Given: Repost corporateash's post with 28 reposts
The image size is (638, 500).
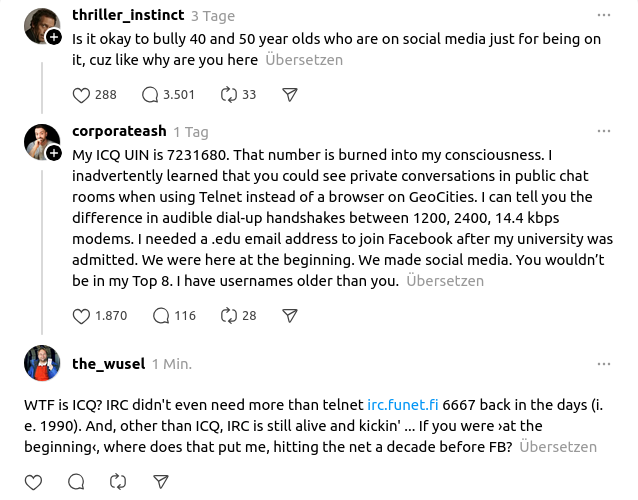Looking at the screenshot, I should [229, 316].
